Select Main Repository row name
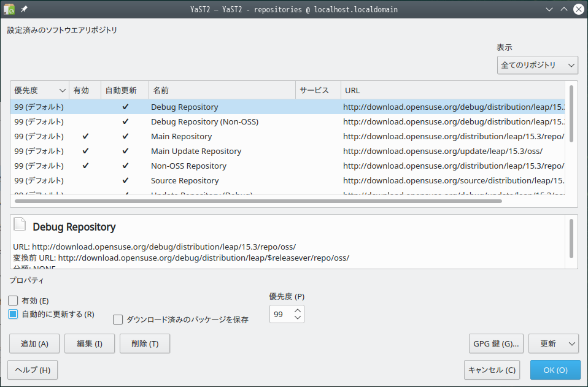The width and height of the screenshot is (588, 387). (182, 136)
